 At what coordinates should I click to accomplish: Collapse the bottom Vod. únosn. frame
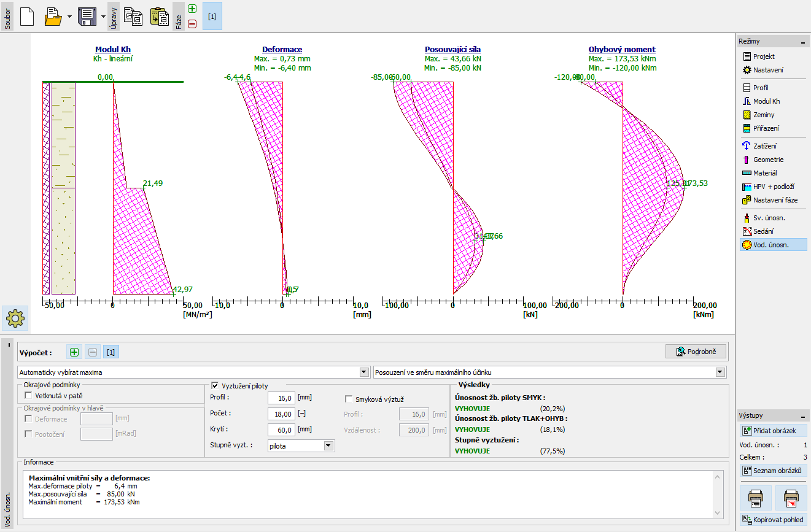(9, 344)
